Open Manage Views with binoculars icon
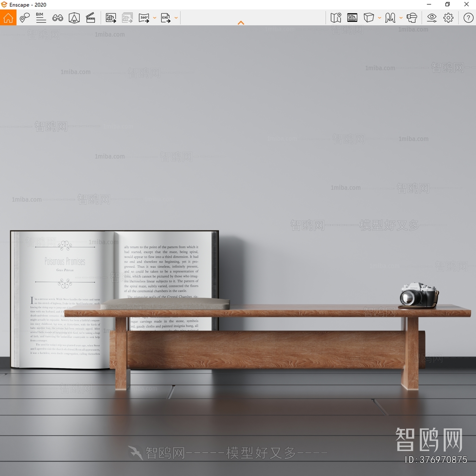This screenshot has height=476, width=476. [57, 18]
